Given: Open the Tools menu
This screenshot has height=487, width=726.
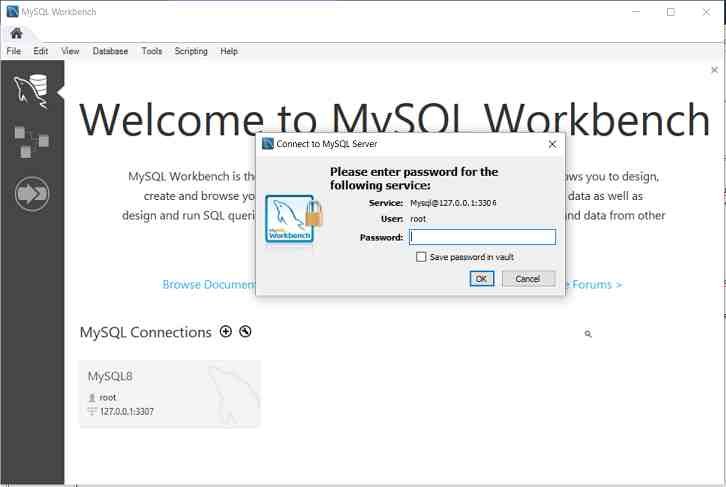Looking at the screenshot, I should coord(151,51).
